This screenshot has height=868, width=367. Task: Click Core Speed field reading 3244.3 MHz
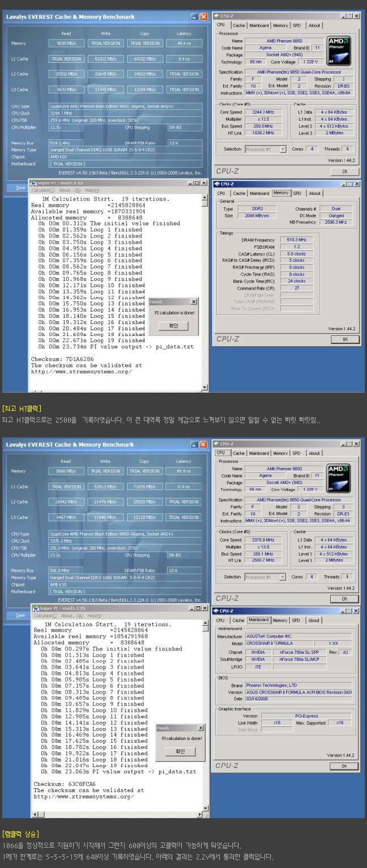[x=263, y=112]
